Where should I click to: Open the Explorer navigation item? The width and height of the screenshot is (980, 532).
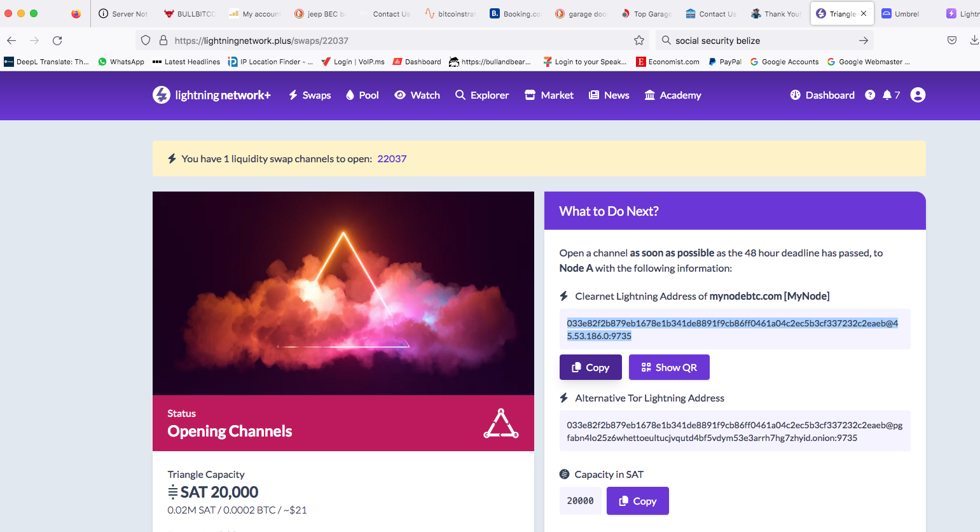[482, 95]
